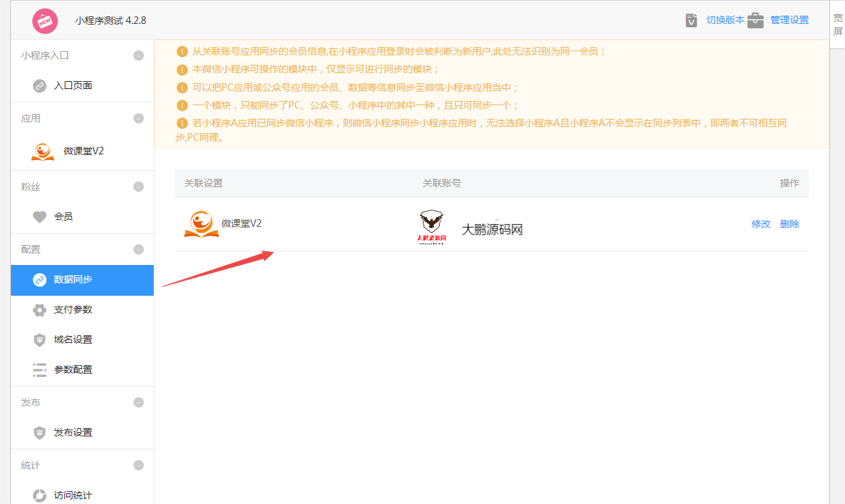845x504 pixels.
Task: Collapse the 统计 section
Action: (x=139, y=465)
